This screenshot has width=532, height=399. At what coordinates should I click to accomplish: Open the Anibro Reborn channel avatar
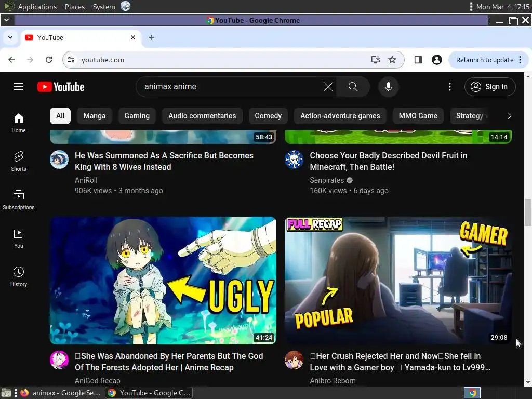click(x=294, y=360)
